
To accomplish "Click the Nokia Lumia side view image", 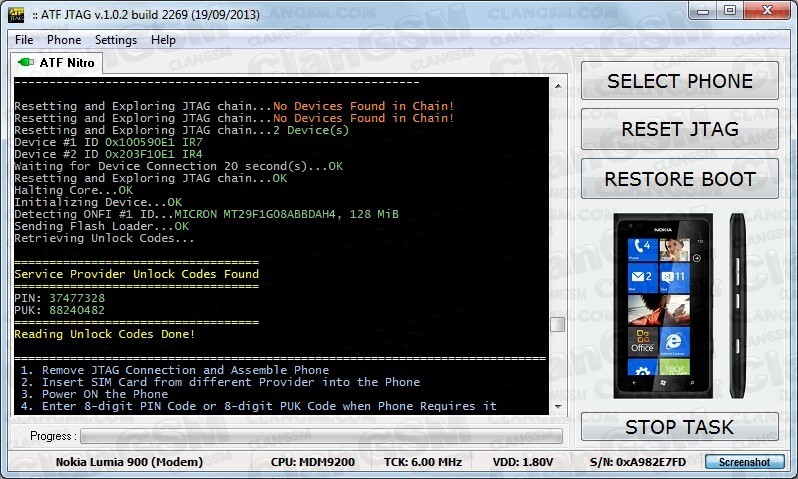I will click(x=737, y=305).
